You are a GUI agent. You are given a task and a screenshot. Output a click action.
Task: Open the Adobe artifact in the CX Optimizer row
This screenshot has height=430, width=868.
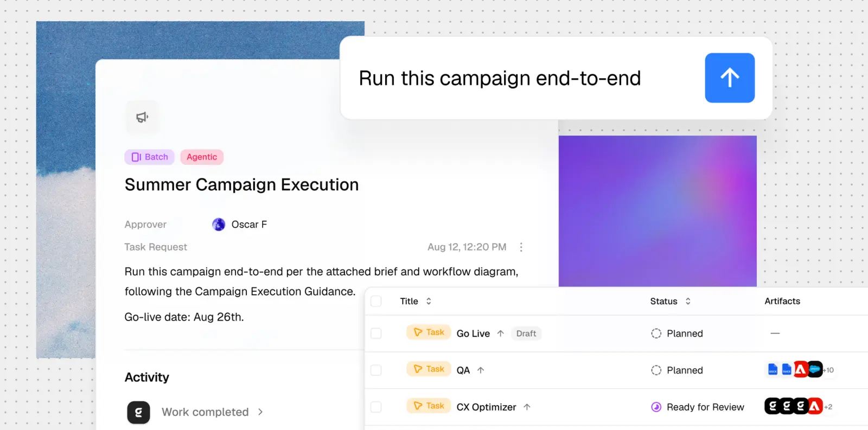pyautogui.click(x=815, y=406)
